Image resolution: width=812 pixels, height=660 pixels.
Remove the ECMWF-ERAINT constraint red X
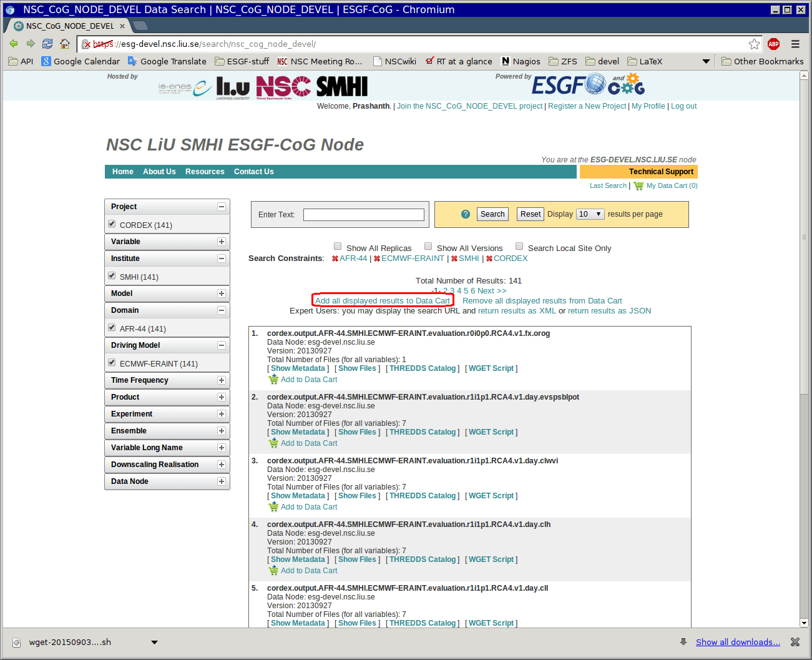[x=377, y=259]
